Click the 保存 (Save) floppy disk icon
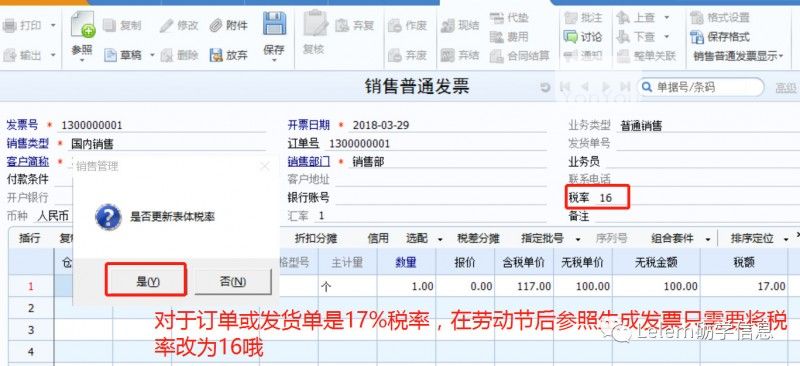800x366 pixels. tap(274, 23)
